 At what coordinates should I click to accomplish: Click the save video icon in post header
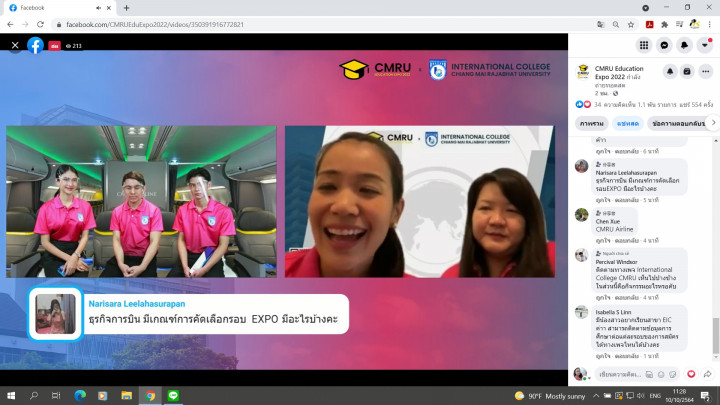687,71
